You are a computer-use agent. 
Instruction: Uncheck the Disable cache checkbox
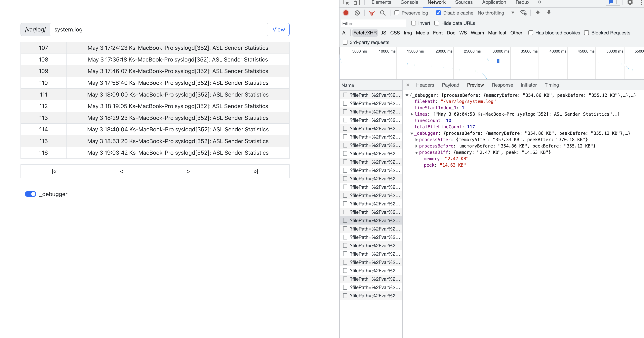coord(438,13)
